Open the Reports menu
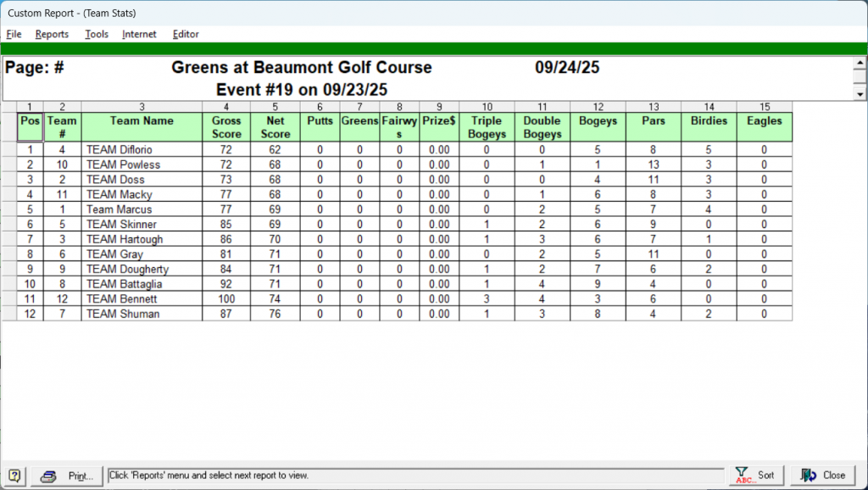 (x=52, y=35)
